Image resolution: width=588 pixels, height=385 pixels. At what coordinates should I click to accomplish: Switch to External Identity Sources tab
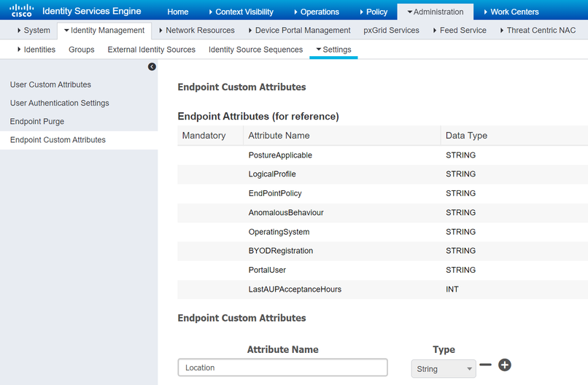pyautogui.click(x=152, y=50)
